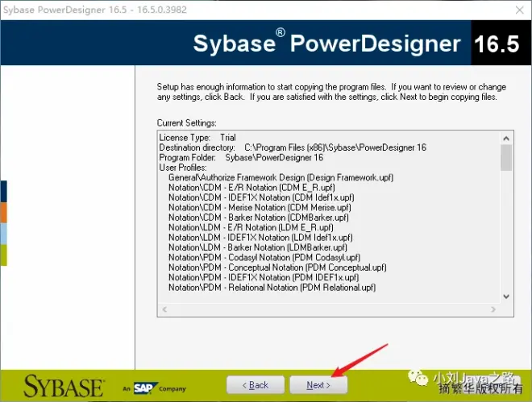The width and height of the screenshot is (532, 402).
Task: Close the PowerDesigner setup window
Action: (519, 10)
